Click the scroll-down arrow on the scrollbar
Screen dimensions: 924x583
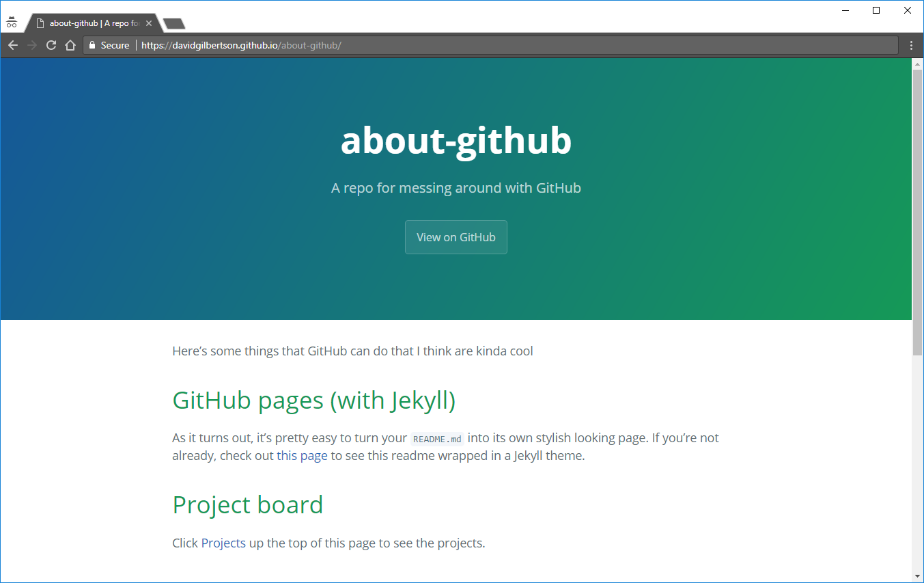coord(918,576)
